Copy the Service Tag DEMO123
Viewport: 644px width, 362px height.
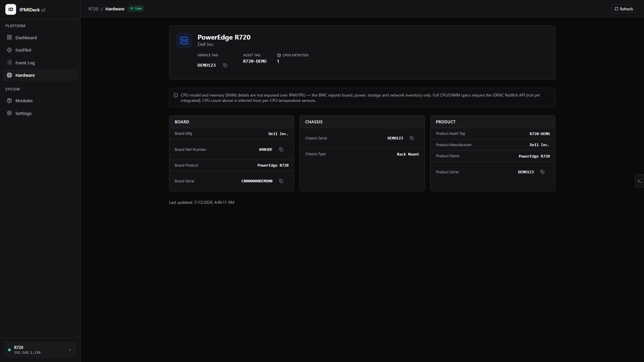pyautogui.click(x=225, y=65)
